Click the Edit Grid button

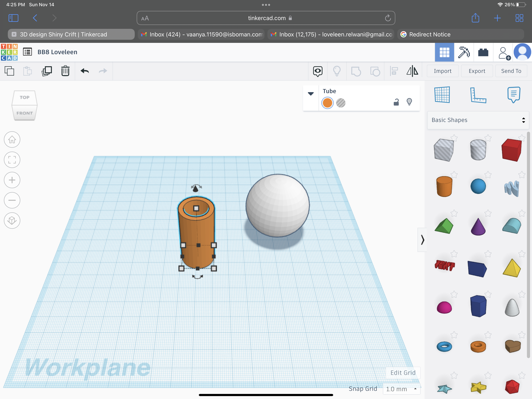click(x=403, y=373)
